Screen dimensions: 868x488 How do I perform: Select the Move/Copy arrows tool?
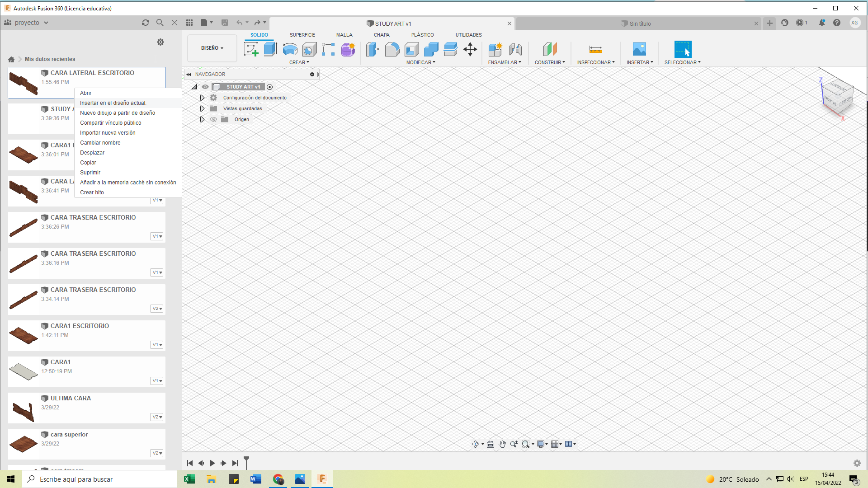tap(470, 49)
